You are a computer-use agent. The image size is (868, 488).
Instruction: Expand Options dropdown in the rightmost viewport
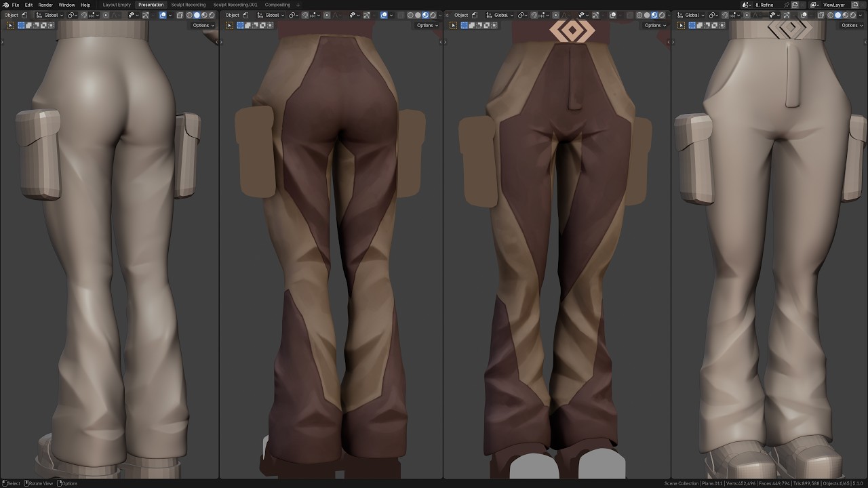[851, 25]
